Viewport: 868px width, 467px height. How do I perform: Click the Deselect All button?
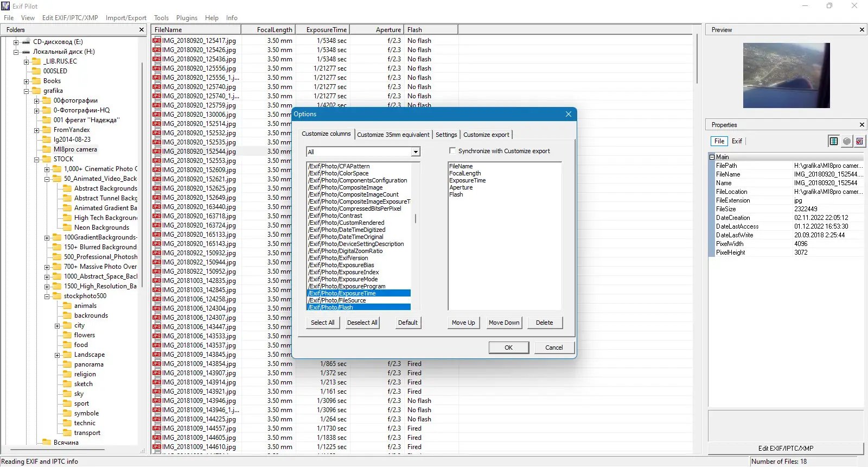click(362, 323)
